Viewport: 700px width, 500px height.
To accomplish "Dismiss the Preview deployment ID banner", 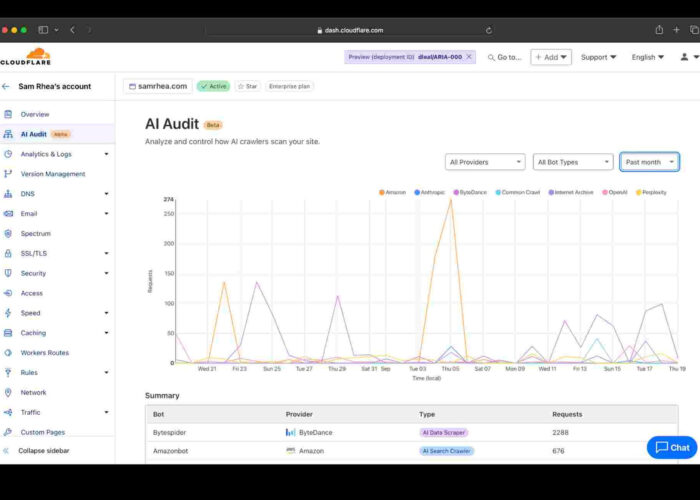I will click(x=469, y=57).
